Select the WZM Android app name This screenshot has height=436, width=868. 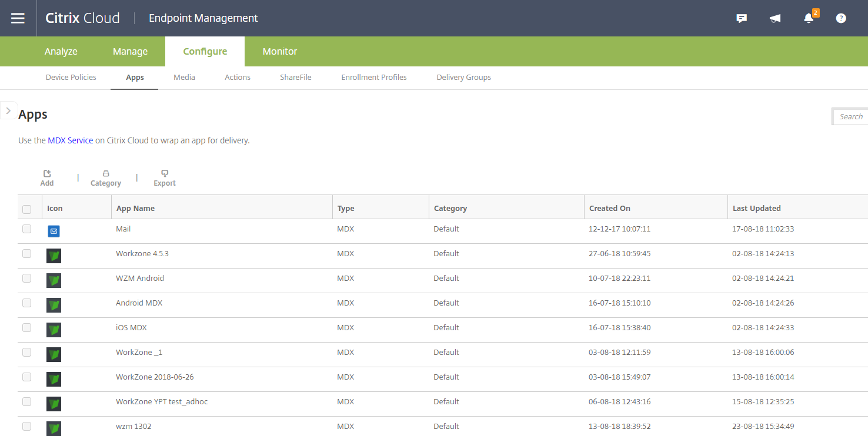[x=140, y=278]
